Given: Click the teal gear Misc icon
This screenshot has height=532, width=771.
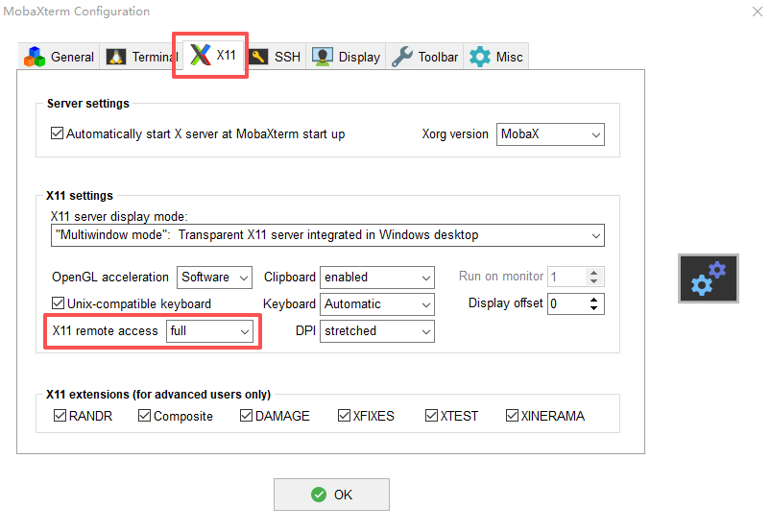Looking at the screenshot, I should tap(480, 57).
